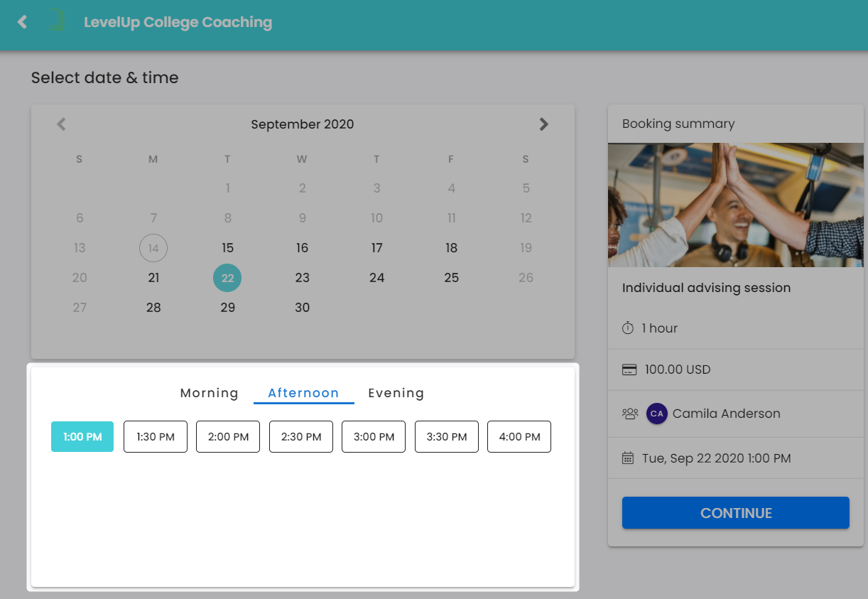Click the staff group icon
Viewport: 868px width, 599px height.
coord(629,414)
